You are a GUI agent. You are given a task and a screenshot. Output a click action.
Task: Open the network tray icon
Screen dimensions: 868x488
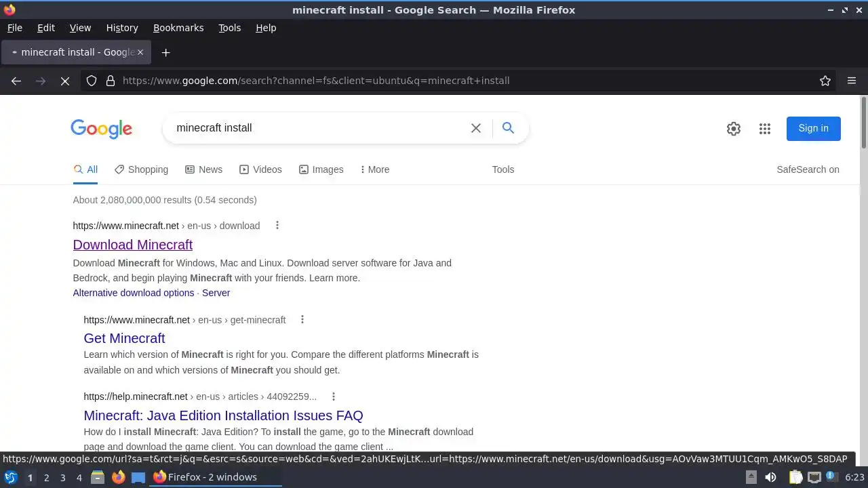click(x=814, y=477)
